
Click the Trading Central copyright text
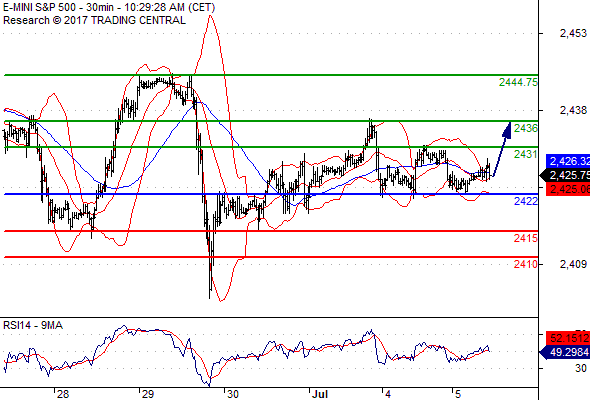click(94, 20)
